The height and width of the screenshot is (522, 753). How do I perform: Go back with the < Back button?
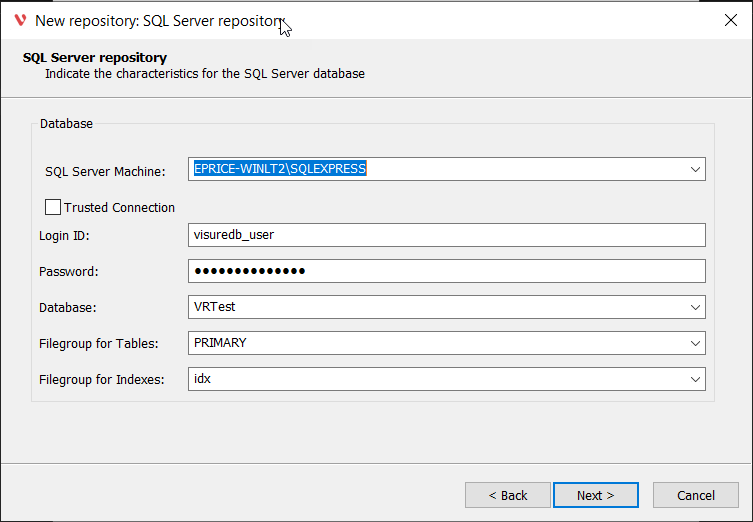pos(507,495)
